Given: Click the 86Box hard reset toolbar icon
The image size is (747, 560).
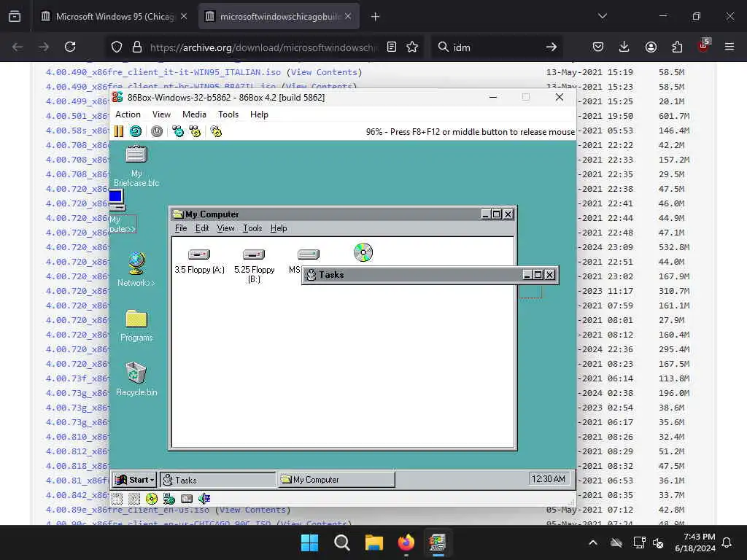Looking at the screenshot, I should (136, 131).
